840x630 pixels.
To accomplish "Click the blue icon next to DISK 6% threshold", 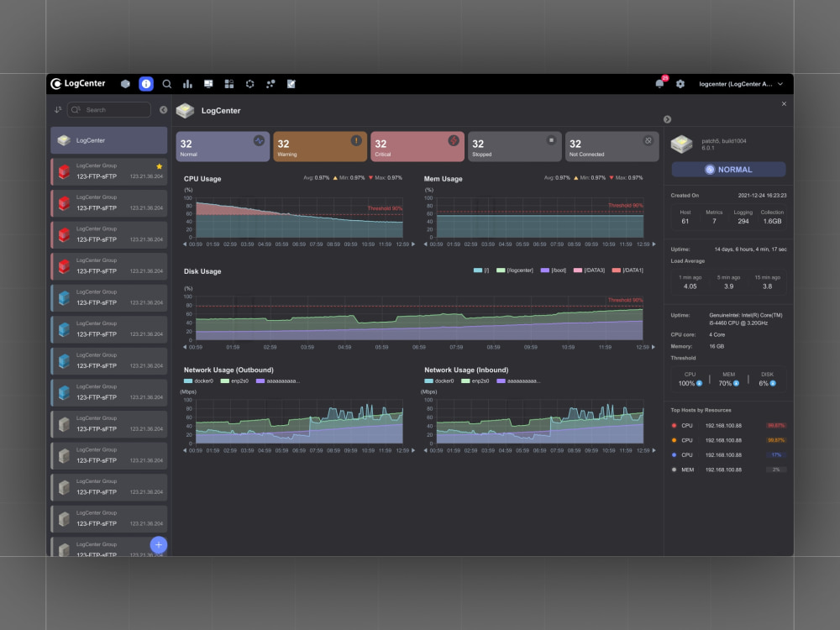I will [773, 383].
